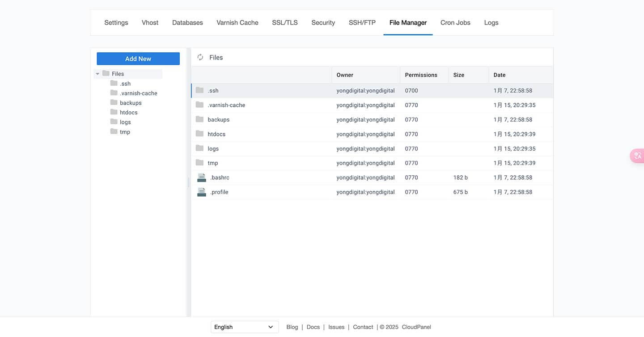Click the refresh icon beside Files heading

tap(200, 57)
